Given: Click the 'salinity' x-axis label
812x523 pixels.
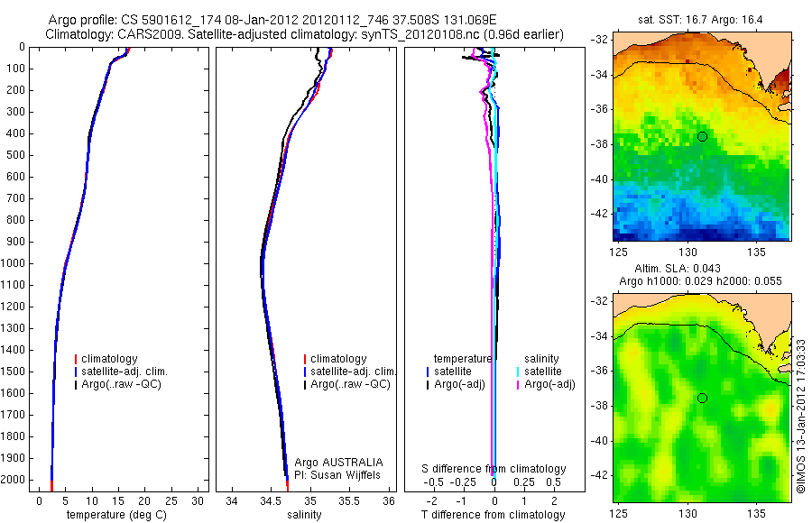Looking at the screenshot, I should point(304,515).
